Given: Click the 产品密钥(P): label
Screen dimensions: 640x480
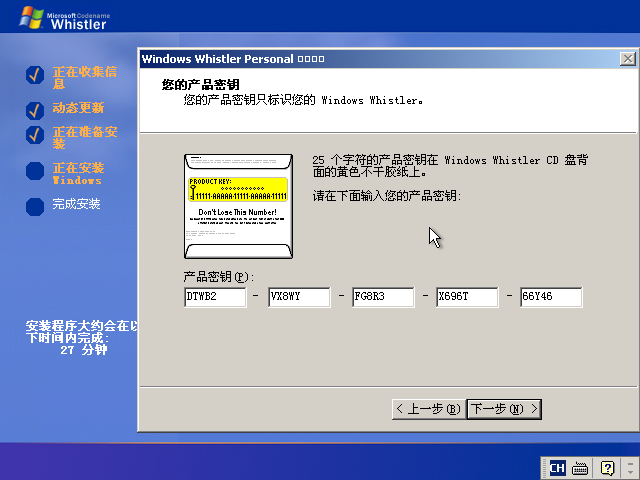Looking at the screenshot, I should [219, 277].
